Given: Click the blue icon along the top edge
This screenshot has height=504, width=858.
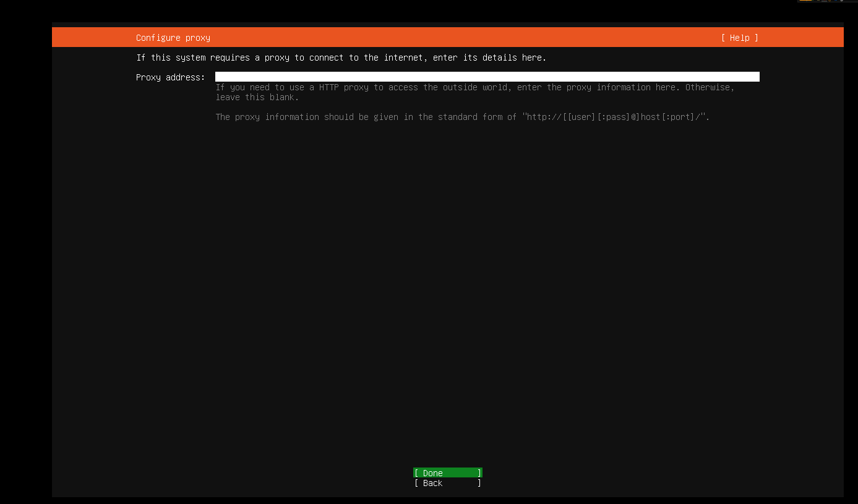Looking at the screenshot, I should click(x=836, y=2).
